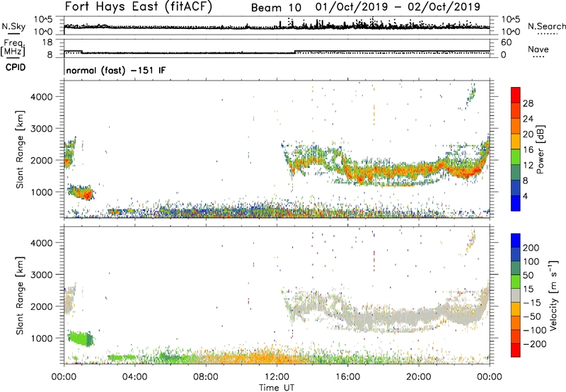
Task: Click the power panel 'Slant Range [km]' label
Action: point(20,149)
